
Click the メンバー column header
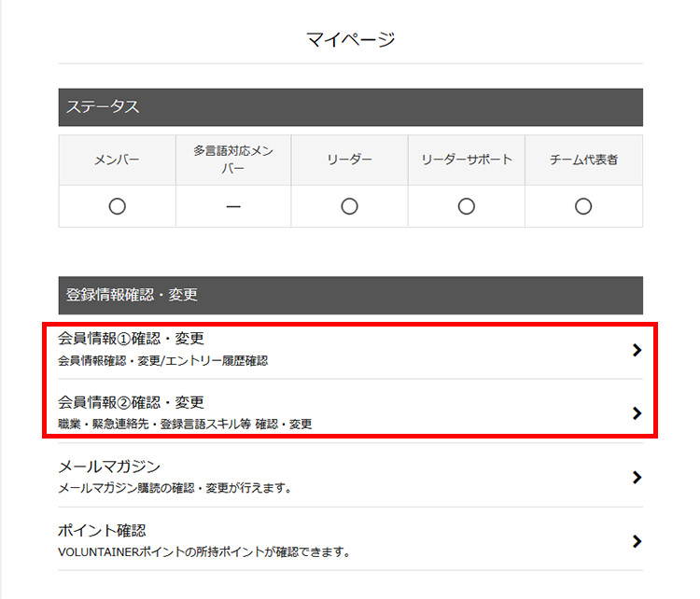pyautogui.click(x=117, y=160)
